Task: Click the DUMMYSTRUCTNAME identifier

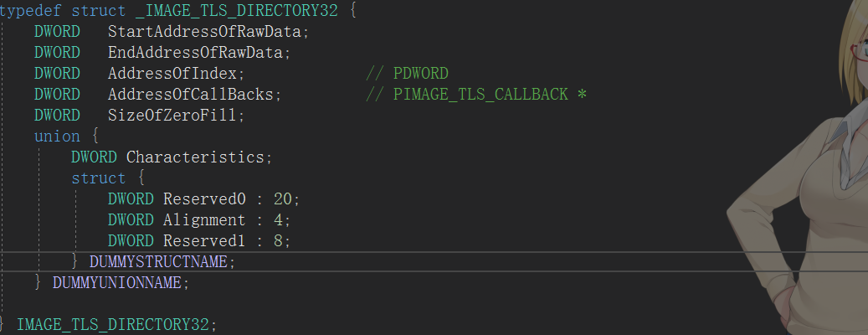Action: 158,262
